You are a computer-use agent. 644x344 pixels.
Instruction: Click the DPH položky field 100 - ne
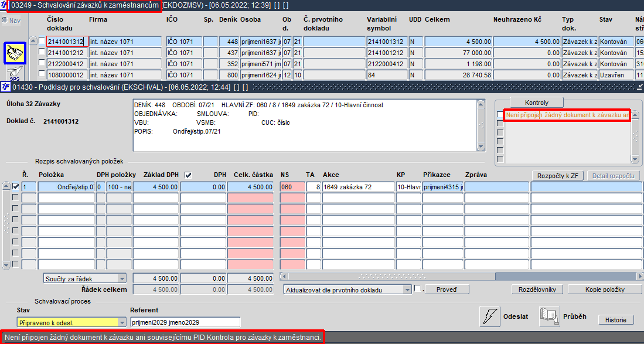tap(119, 187)
